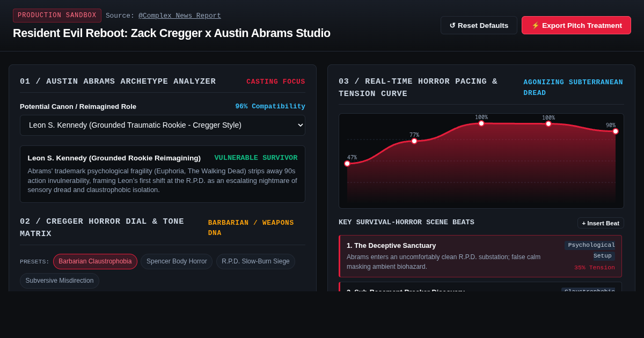The width and height of the screenshot is (644, 338).
Task: Choose the R.P.D. Slow-Burn Siege preset
Action: [x=255, y=261]
